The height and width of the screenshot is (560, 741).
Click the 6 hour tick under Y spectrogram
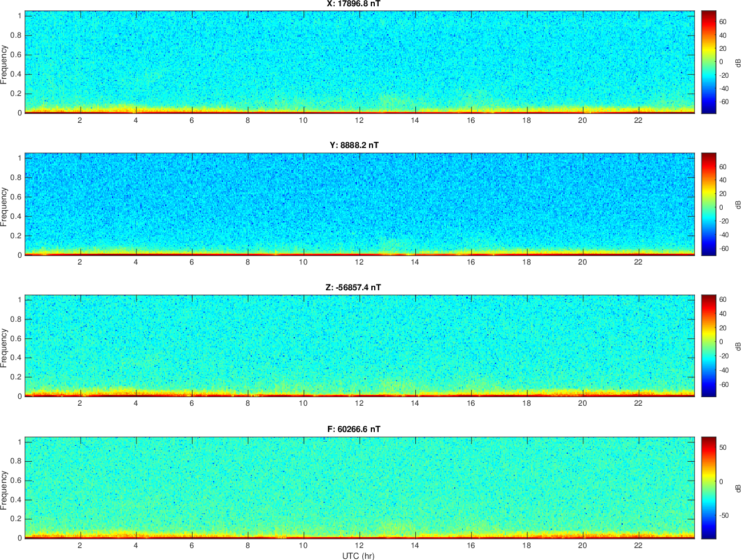[191, 262]
